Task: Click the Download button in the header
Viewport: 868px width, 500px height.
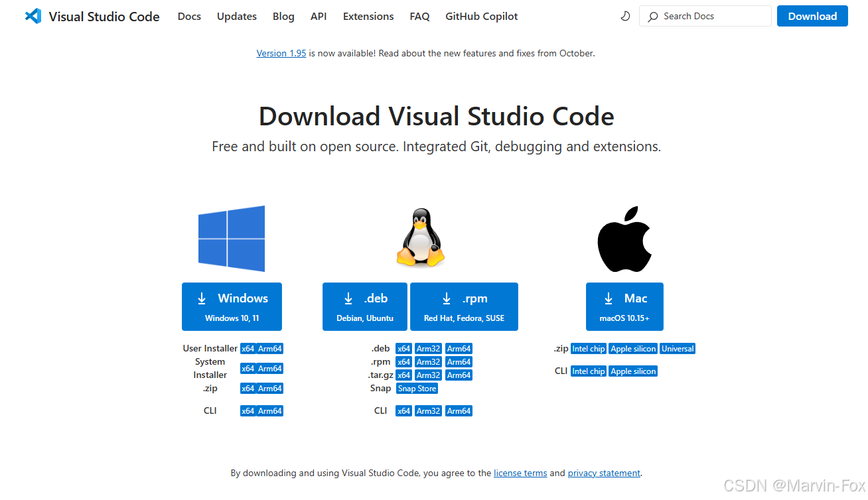Action: click(x=812, y=16)
